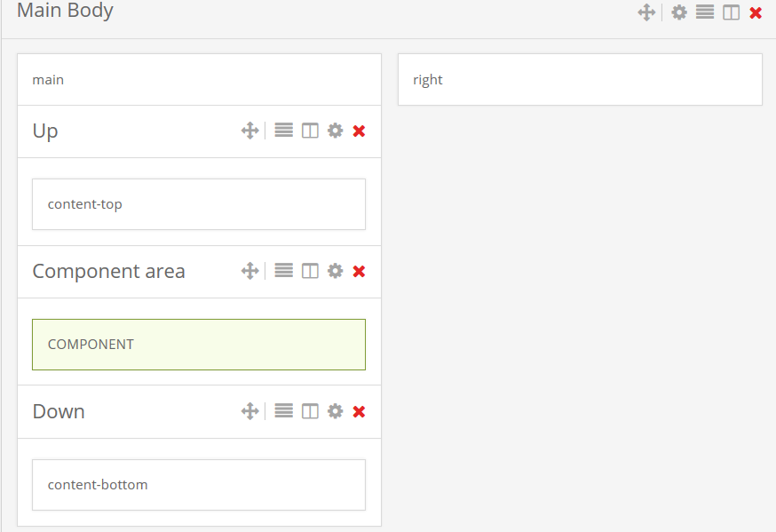Image resolution: width=776 pixels, height=532 pixels.
Task: Click the move handle of the Down row
Action: [x=249, y=411]
